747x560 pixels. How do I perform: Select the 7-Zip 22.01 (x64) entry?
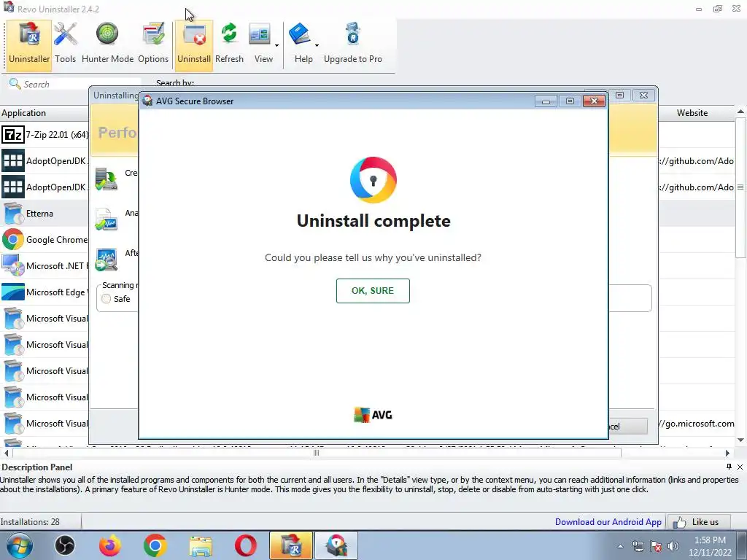44,135
